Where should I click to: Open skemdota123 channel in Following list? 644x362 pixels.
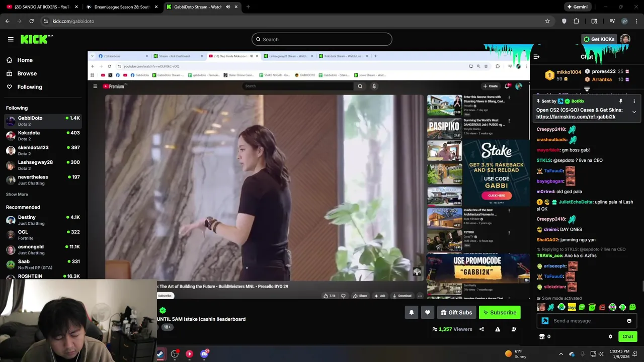coord(43,150)
